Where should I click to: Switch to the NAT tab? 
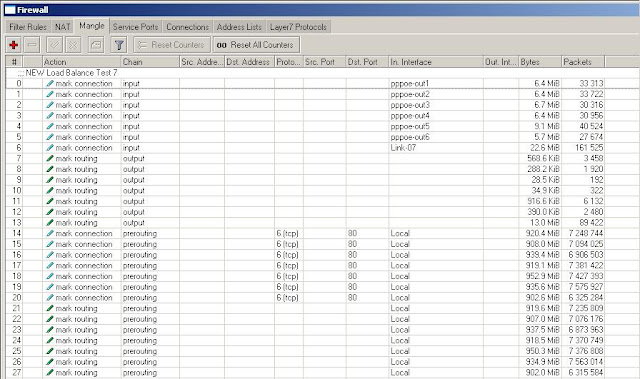[62, 27]
